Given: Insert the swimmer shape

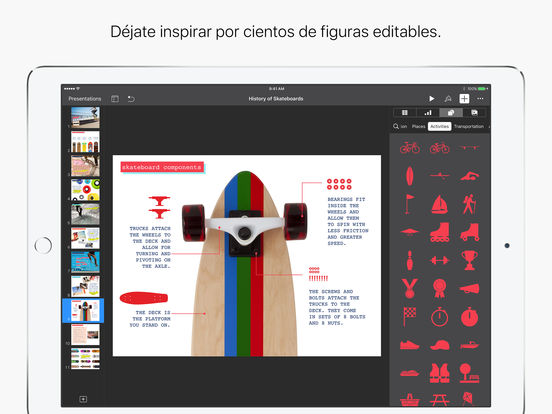Looking at the screenshot, I should pyautogui.click(x=470, y=176).
